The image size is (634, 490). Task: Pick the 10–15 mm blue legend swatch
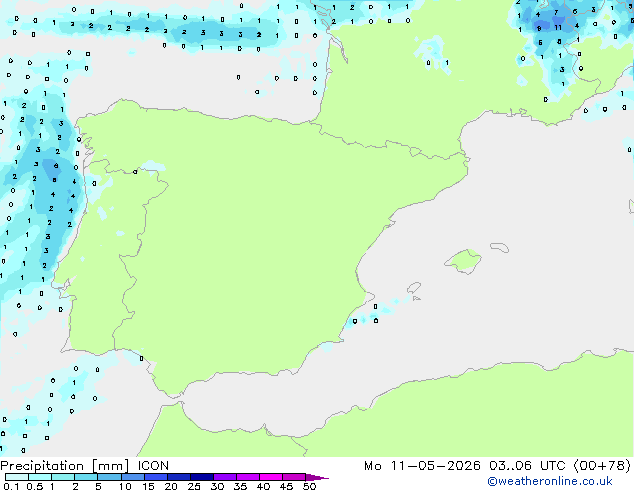(133, 477)
